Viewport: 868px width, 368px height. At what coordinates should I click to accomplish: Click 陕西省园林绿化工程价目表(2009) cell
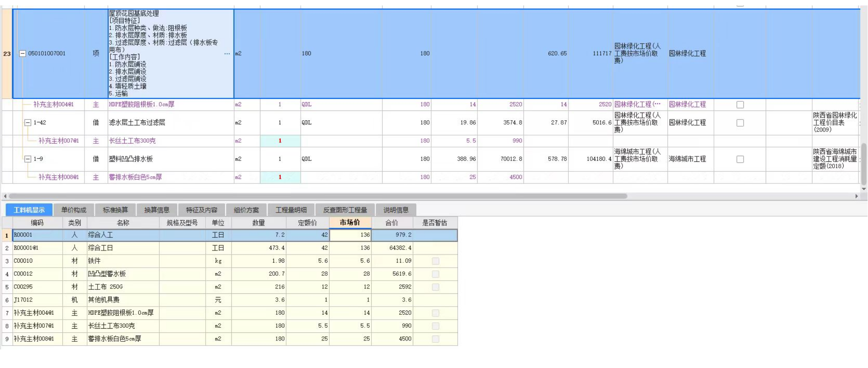[835, 123]
